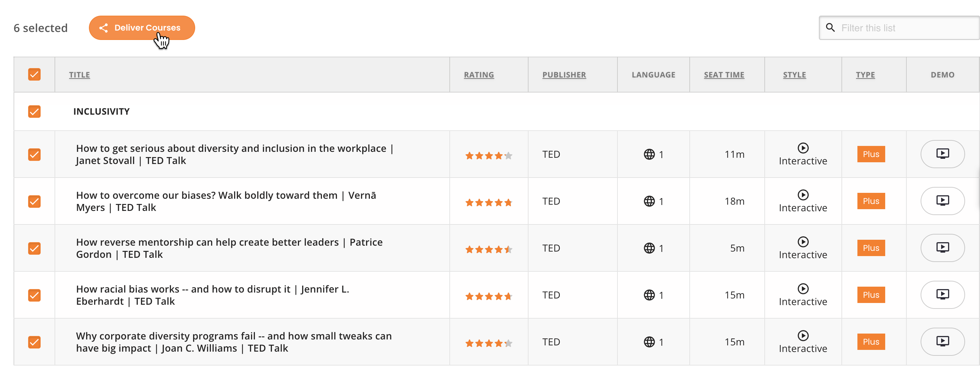Viewport: 980px width, 369px height.
Task: Uncheck the Joan C. Williams course checkbox
Action: pyautogui.click(x=34, y=342)
